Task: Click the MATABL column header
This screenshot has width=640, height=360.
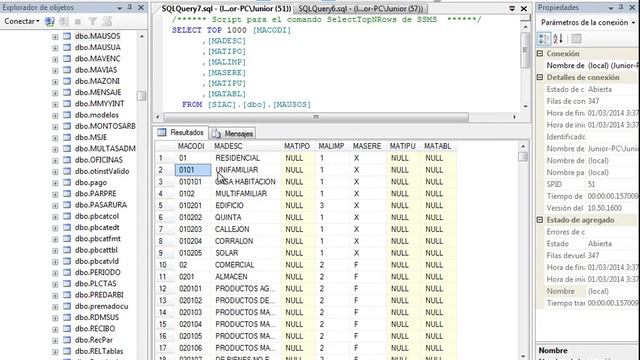Action: [438, 146]
